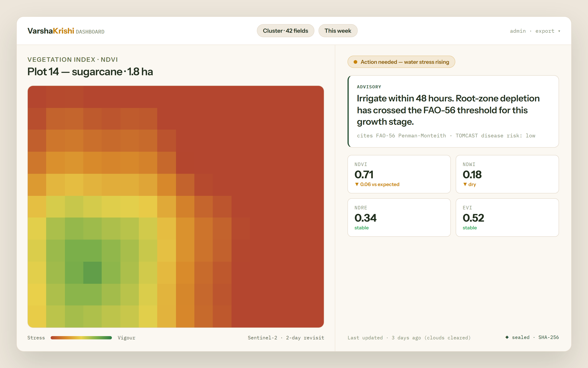This screenshot has width=588, height=368.
Task: Click the ADVISORY section label
Action: (369, 87)
